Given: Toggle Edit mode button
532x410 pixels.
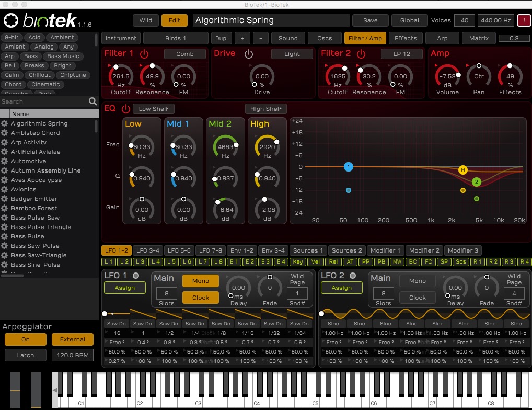Looking at the screenshot, I should click(175, 20).
